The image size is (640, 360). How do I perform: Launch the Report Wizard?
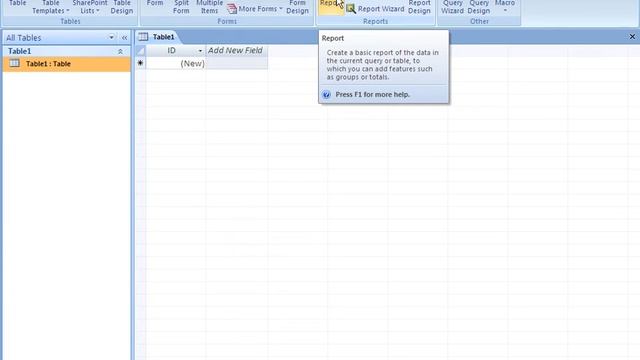click(x=376, y=9)
